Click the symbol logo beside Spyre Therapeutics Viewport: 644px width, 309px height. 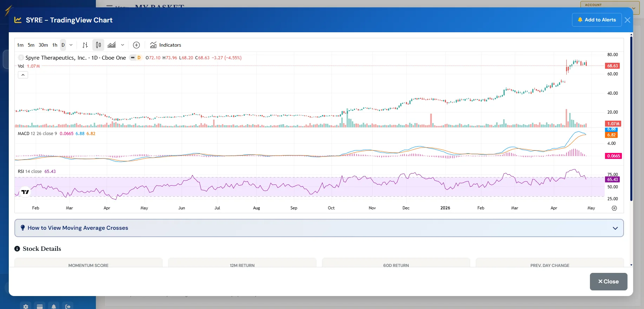(21, 58)
